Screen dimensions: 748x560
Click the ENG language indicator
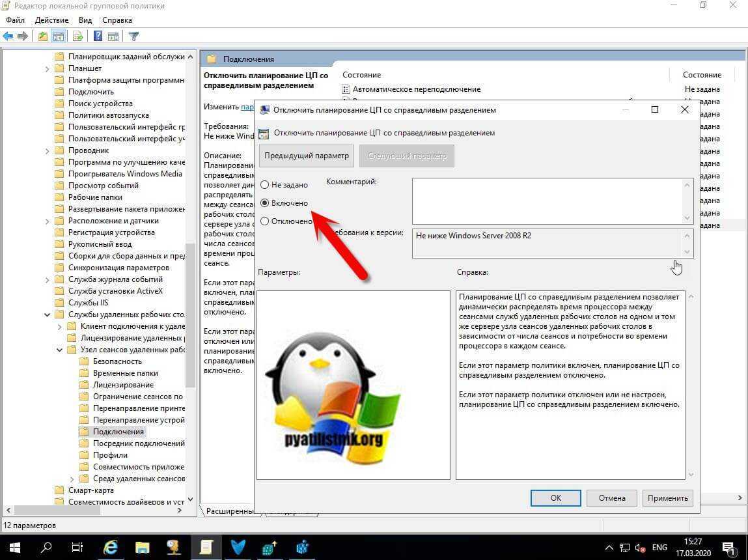(659, 548)
